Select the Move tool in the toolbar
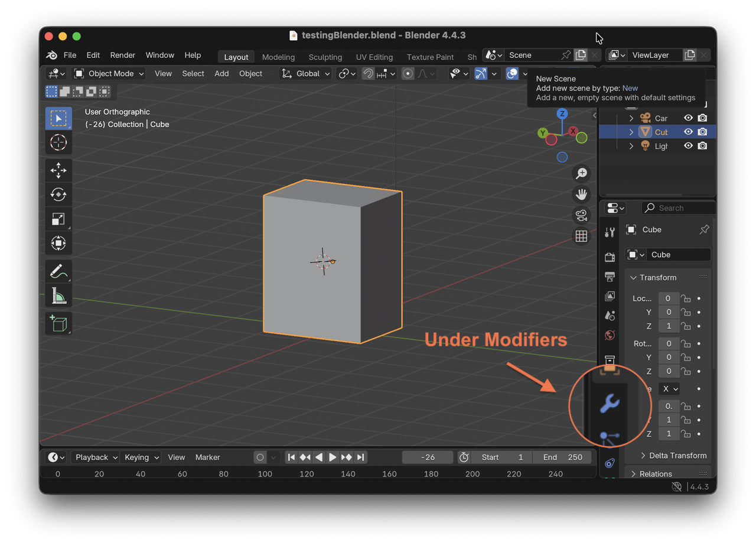756x546 pixels. [58, 170]
